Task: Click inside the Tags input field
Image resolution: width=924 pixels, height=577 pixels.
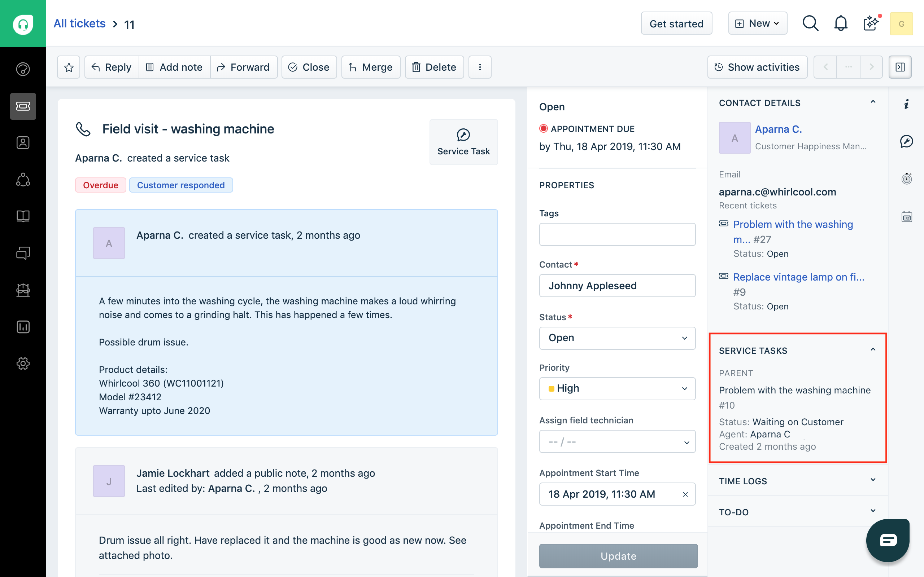Action: point(617,234)
